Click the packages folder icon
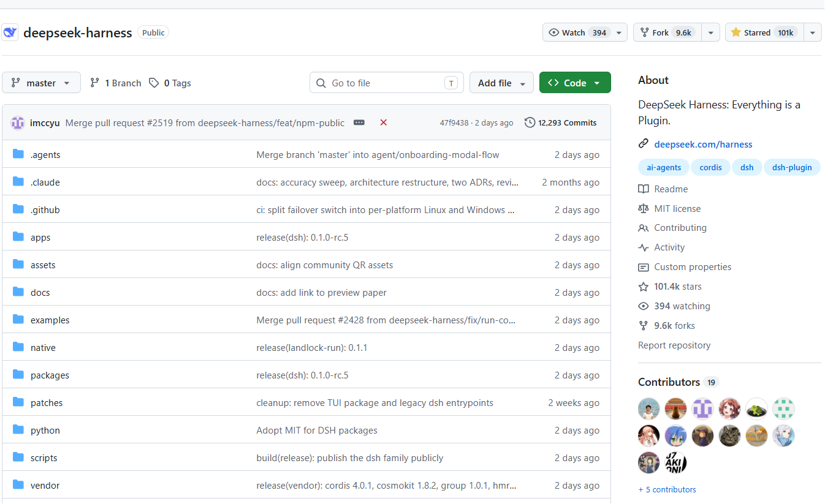The image size is (825, 504). pyautogui.click(x=18, y=375)
